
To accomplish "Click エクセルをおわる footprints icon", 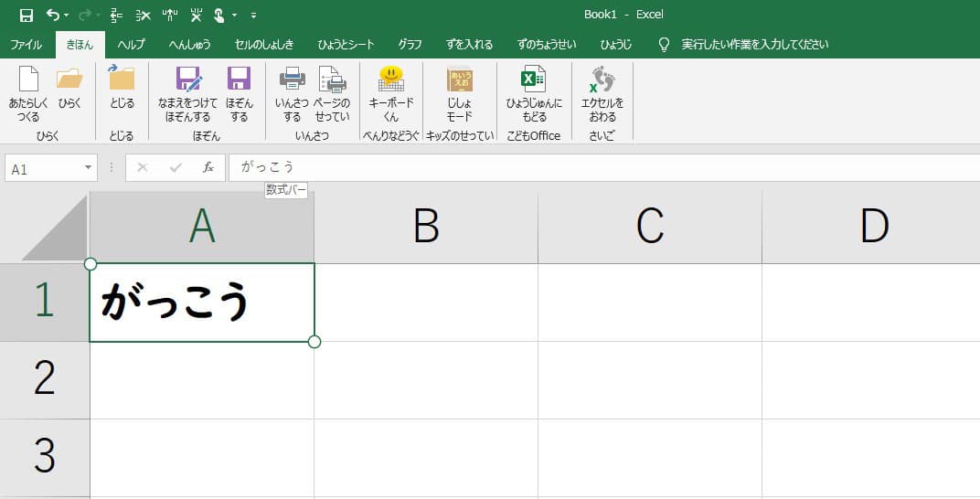I will coord(602,80).
